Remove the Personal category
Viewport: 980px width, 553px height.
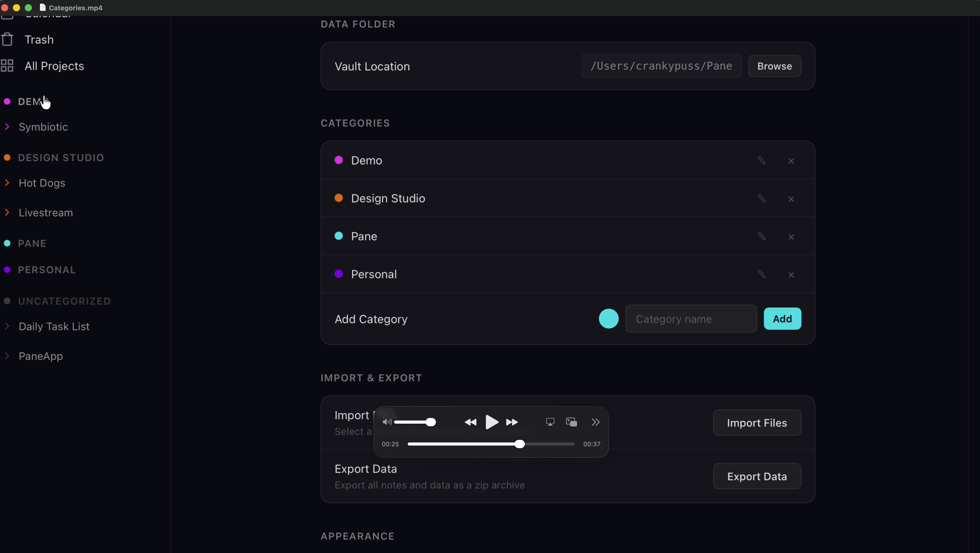791,275
